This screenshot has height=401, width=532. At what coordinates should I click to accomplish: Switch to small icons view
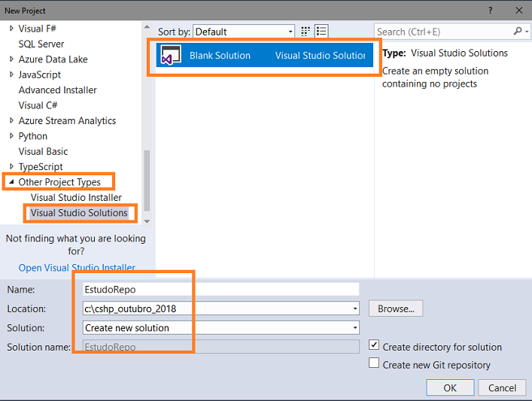(306, 32)
